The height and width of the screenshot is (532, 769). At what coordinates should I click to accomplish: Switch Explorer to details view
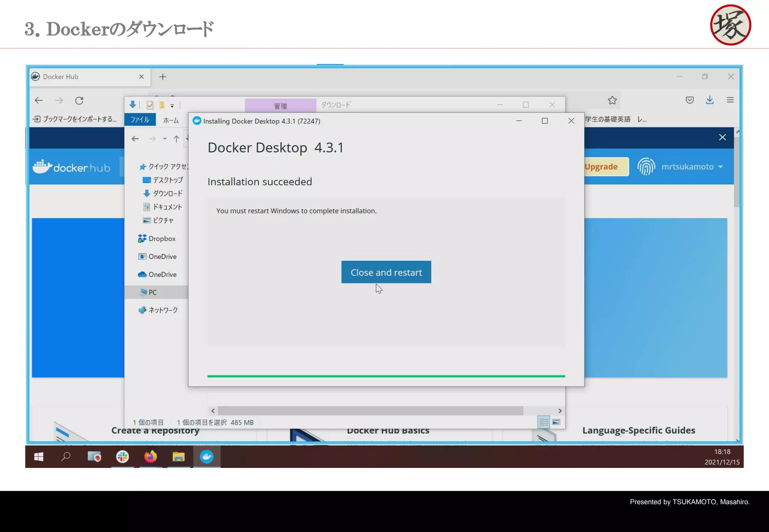tap(544, 422)
